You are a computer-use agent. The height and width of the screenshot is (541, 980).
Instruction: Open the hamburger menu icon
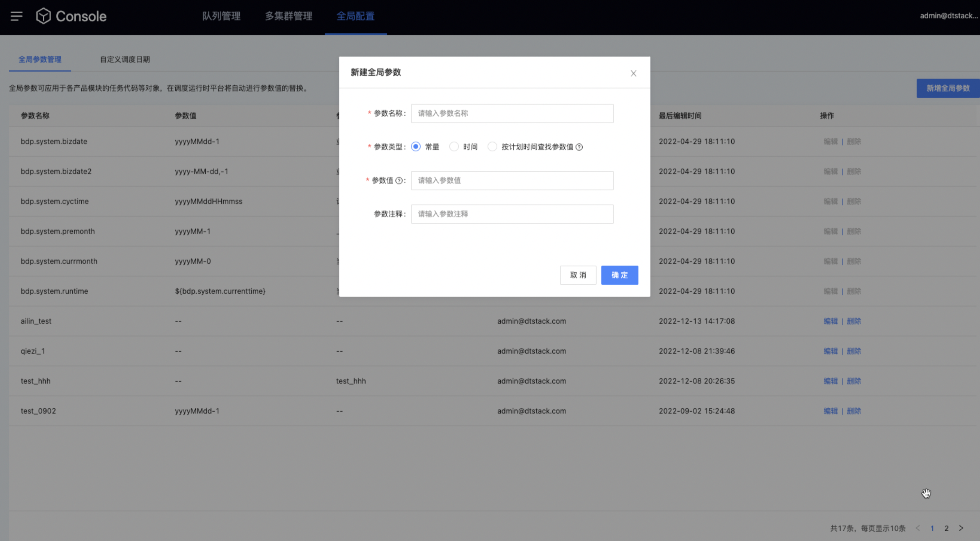(16, 16)
